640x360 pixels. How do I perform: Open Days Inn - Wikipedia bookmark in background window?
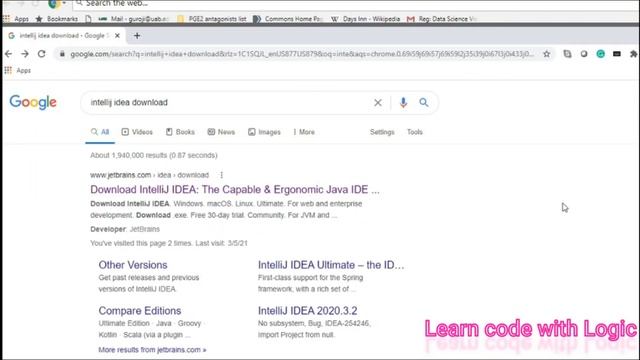[x=365, y=19]
